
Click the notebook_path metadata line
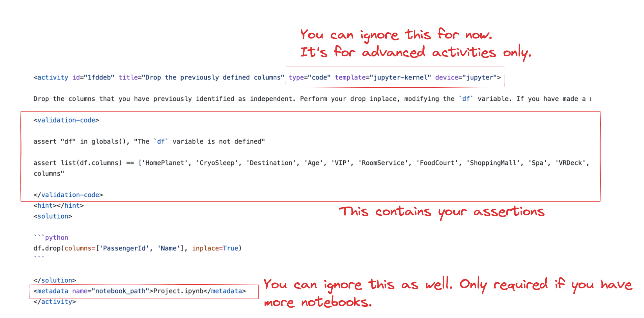(140, 291)
